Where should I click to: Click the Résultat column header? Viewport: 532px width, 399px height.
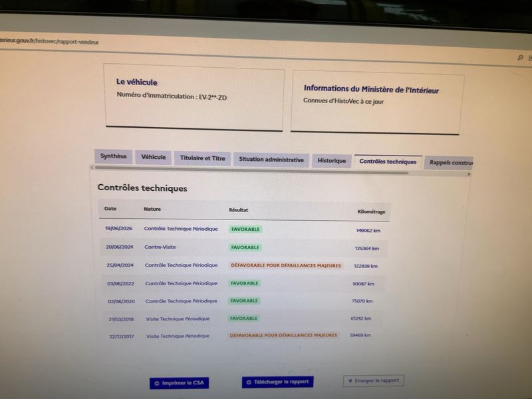coord(239,210)
